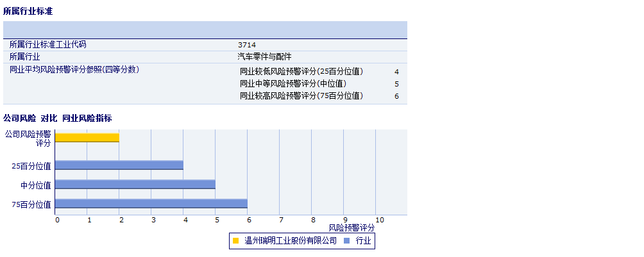Click the 风险预警评分 x-axis title
Viewport: 644px width, 257px height.
(352, 228)
